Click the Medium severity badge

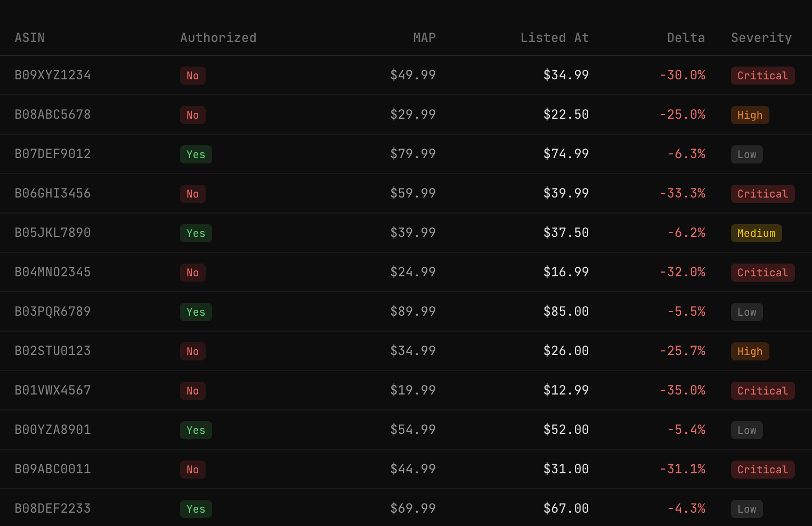point(756,233)
